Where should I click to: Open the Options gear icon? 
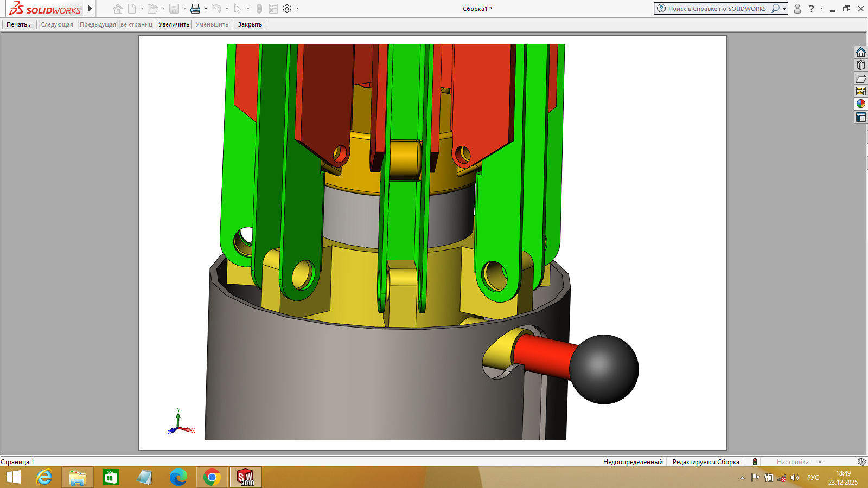[x=287, y=9]
